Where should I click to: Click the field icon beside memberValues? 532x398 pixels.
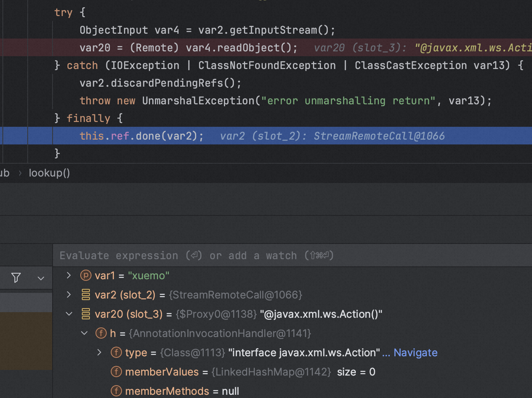[116, 372]
